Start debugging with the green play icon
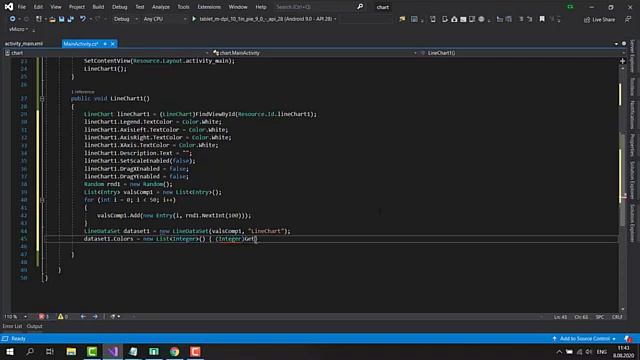Screen dimensions: 640x360 194,19
